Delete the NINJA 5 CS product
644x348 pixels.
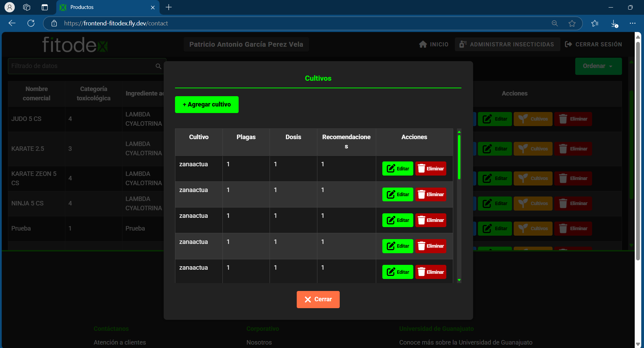[573, 203]
